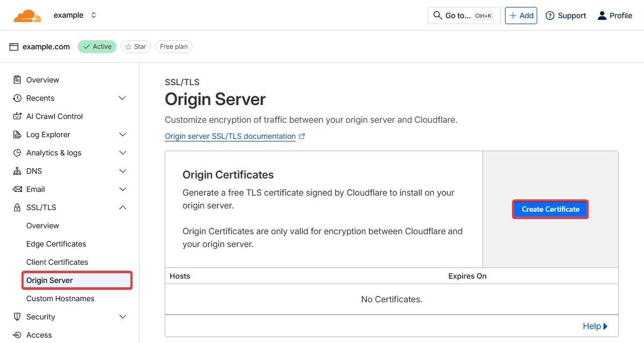Expand the Log Explorer chevron
The height and width of the screenshot is (343, 644).
(122, 135)
